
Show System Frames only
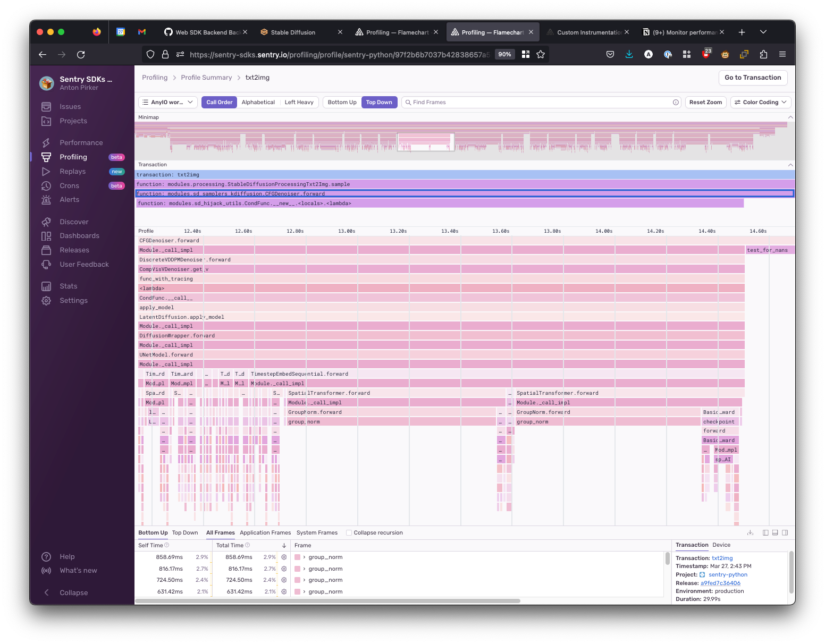(x=317, y=533)
